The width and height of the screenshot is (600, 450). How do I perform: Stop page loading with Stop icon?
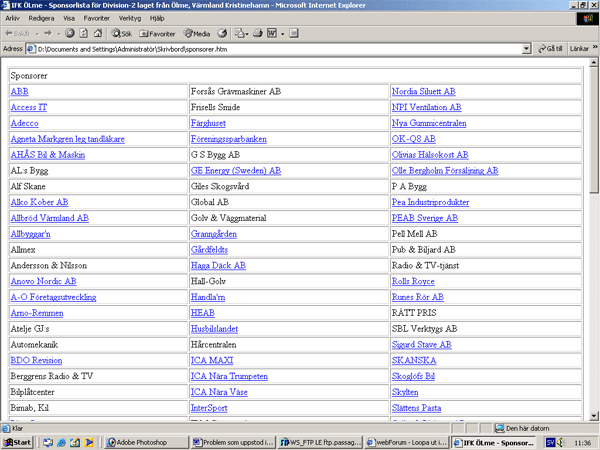70,33
